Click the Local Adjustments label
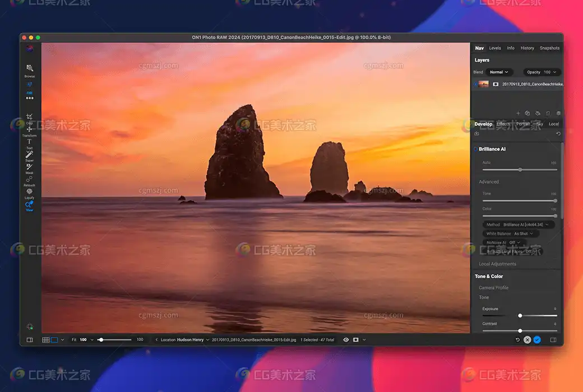This screenshot has width=583, height=392. click(x=497, y=264)
